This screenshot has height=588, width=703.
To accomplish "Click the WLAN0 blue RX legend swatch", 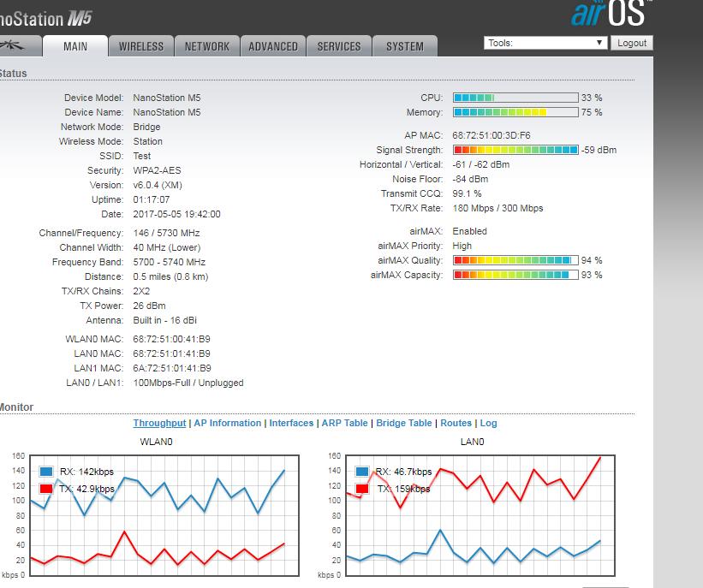I will 46,472.
